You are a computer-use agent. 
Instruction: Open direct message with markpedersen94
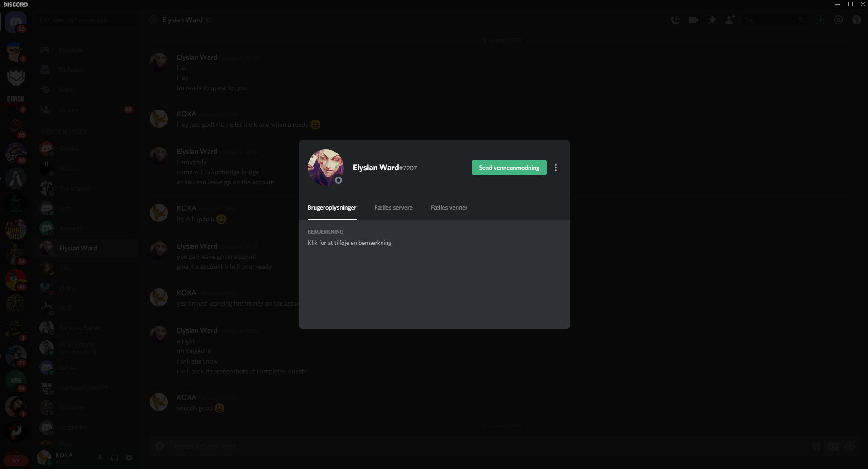coord(86,388)
